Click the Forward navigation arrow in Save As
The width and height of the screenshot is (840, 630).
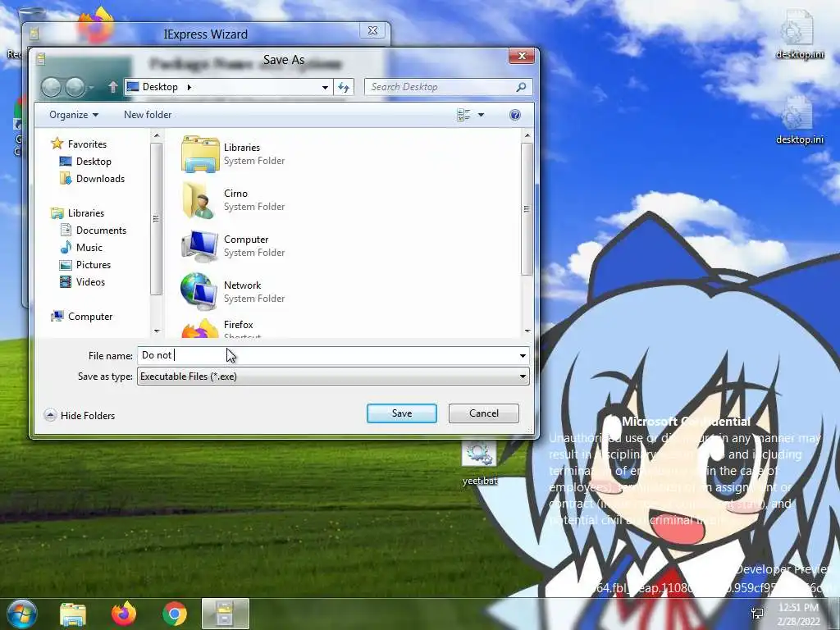coord(75,87)
